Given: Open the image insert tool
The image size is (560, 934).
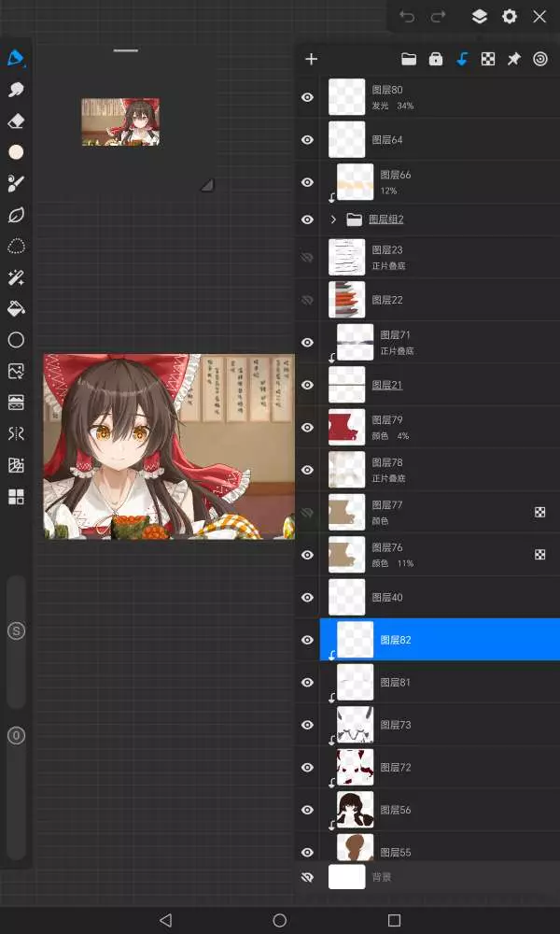Looking at the screenshot, I should click(x=16, y=371).
